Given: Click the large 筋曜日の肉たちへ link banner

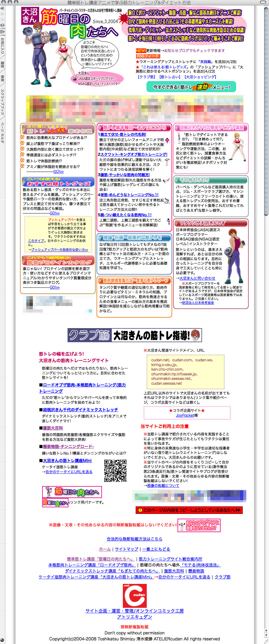Looking at the screenshot, I should pyautogui.click(x=72, y=492).
